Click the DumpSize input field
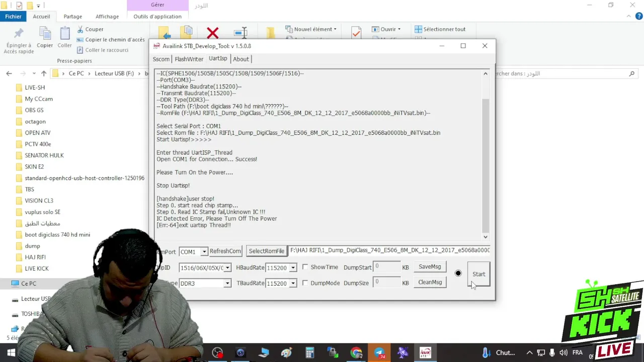Screen dimensions: 644x362 [386, 283]
